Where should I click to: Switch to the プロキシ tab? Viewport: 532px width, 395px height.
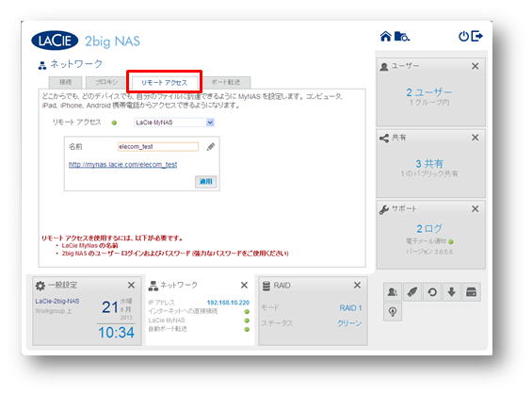(106, 82)
